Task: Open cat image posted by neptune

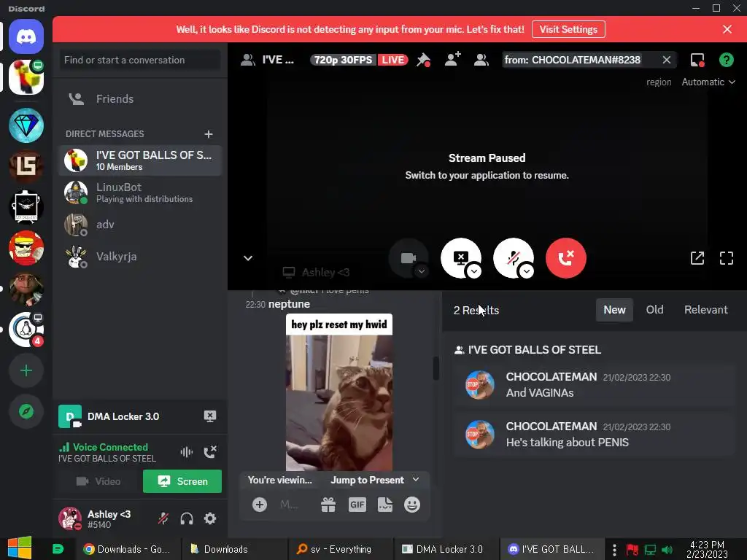Action: (339, 392)
